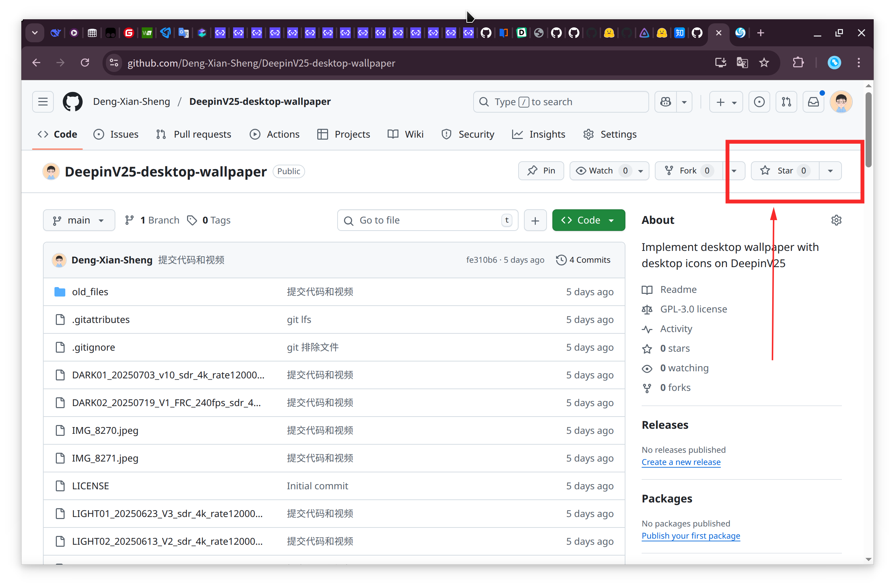
Task: Open the old_files folder
Action: pyautogui.click(x=90, y=292)
